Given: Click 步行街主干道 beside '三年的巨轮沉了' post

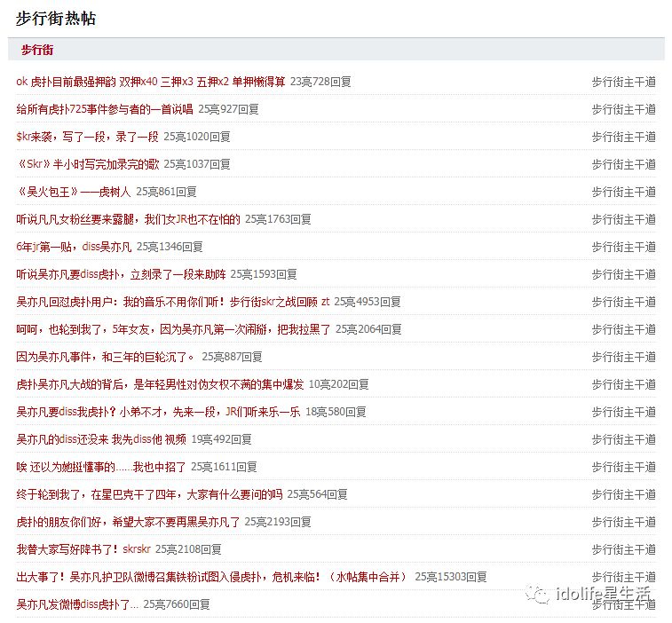Looking at the screenshot, I should (x=623, y=357).
